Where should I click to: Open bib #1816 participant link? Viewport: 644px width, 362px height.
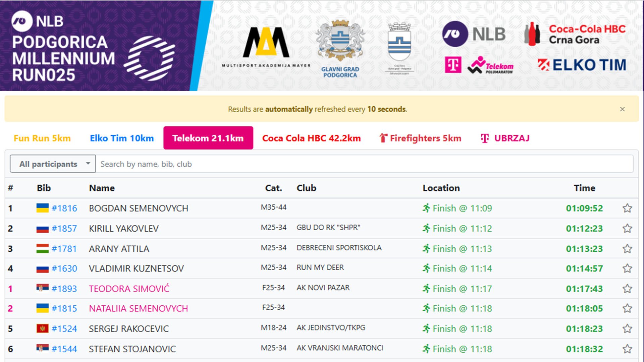[64, 208]
